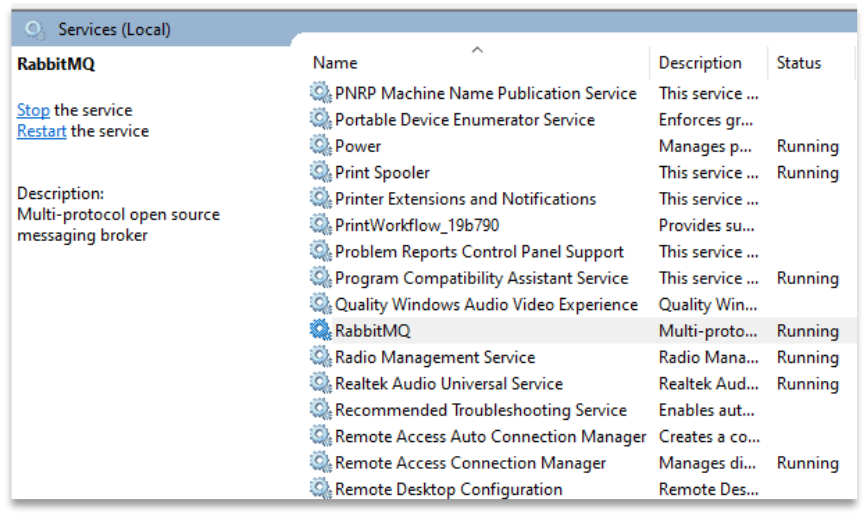Click the Manages di... description cell

[x=707, y=463]
